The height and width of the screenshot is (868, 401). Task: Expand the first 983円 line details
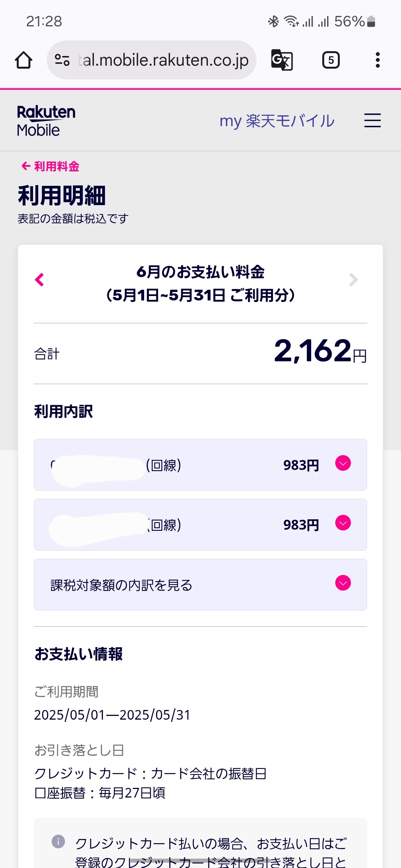pyautogui.click(x=343, y=463)
